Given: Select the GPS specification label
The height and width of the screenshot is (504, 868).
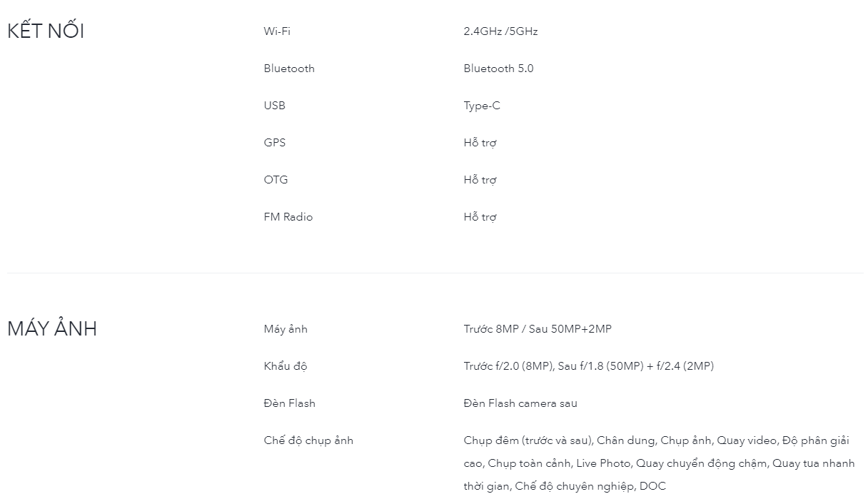Looking at the screenshot, I should pyautogui.click(x=274, y=143).
